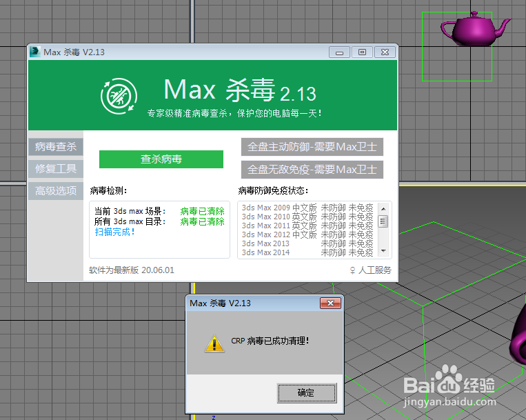Click 当前 3ds max 场景 scan result line
The image size is (526, 420).
coord(159,211)
